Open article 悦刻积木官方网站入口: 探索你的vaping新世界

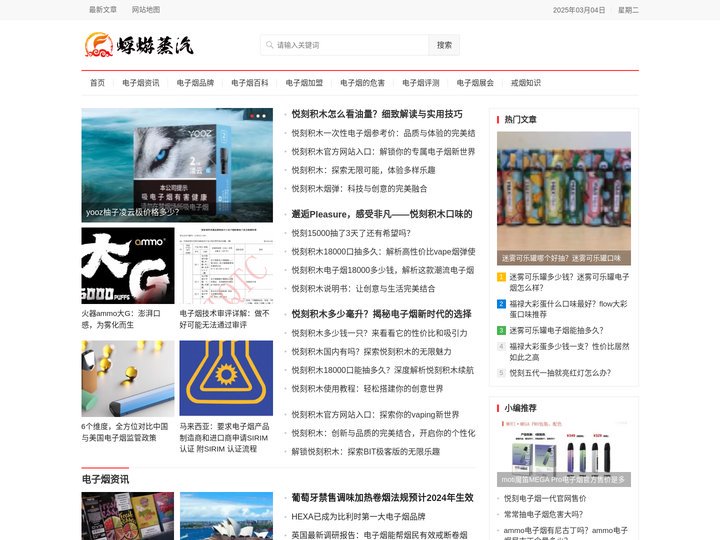pyautogui.click(x=375, y=415)
